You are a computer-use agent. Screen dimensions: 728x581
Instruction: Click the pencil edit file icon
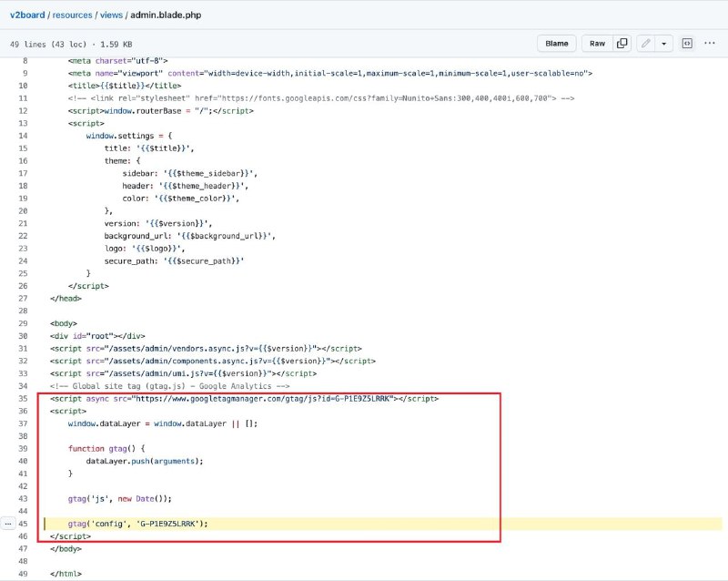645,43
